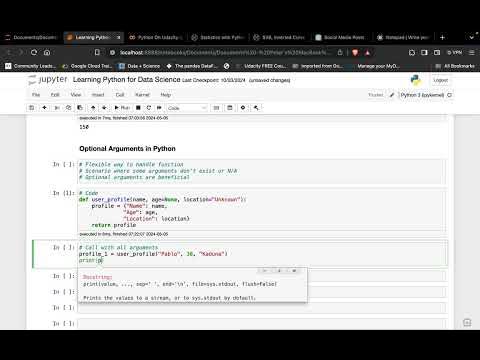Click the localhost address bar
This screenshot has width=480, height=360.
coord(225,52)
